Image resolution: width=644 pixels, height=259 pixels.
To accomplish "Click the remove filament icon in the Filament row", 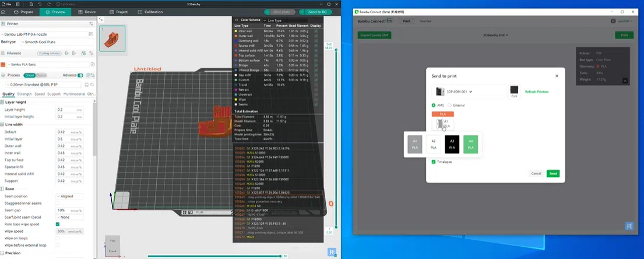I will [74, 53].
